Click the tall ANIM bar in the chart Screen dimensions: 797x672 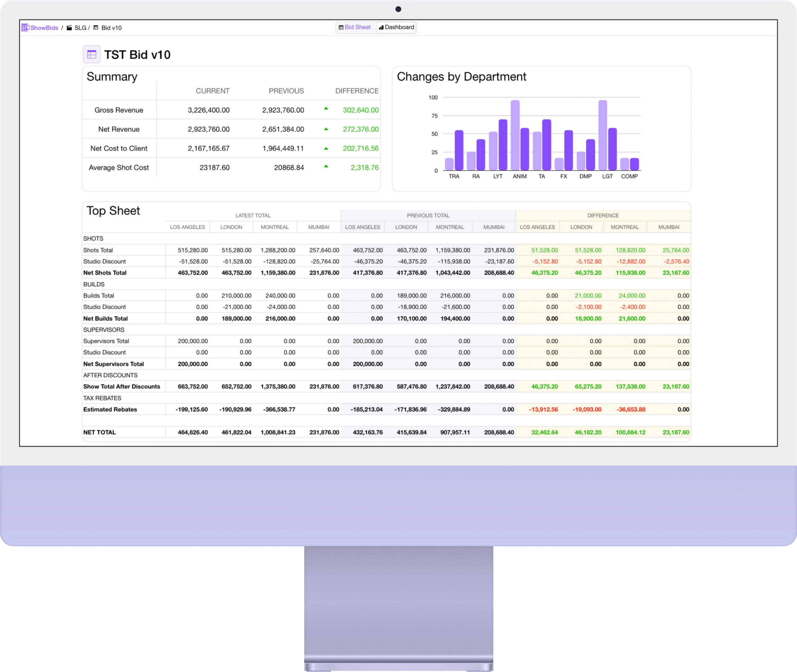(515, 135)
